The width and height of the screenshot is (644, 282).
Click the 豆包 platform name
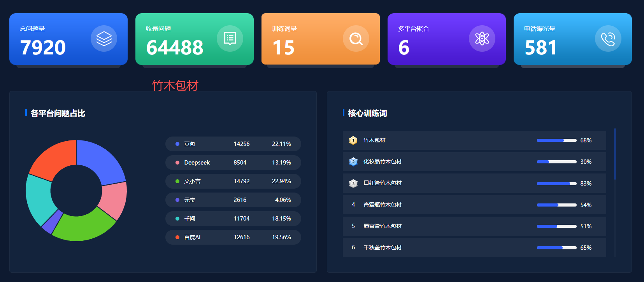[x=190, y=144]
